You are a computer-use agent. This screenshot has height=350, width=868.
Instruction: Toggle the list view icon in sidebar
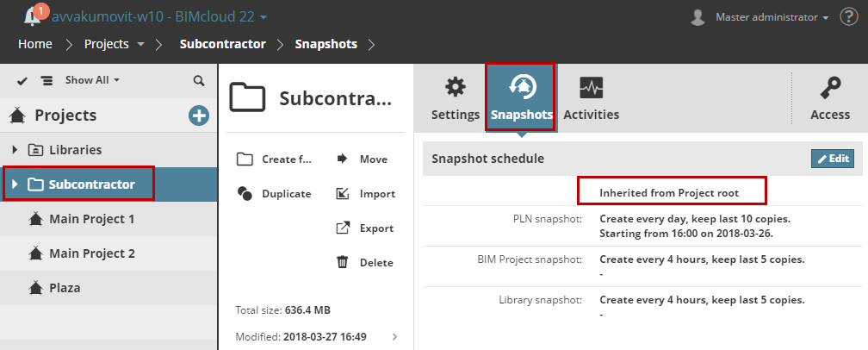click(46, 80)
